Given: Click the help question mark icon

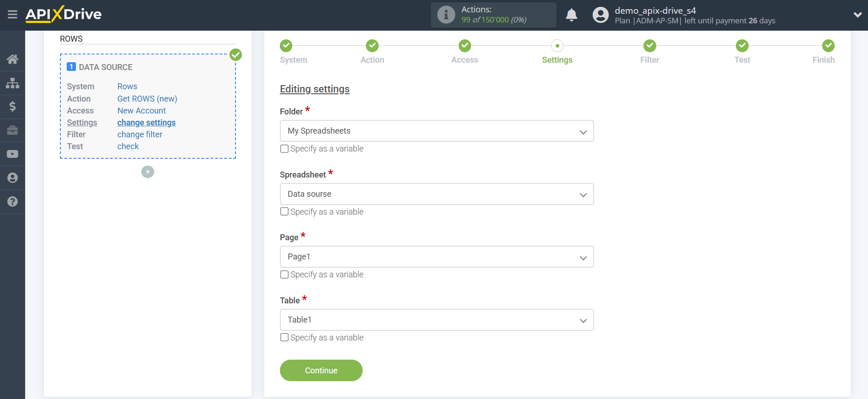Looking at the screenshot, I should click(x=12, y=202).
